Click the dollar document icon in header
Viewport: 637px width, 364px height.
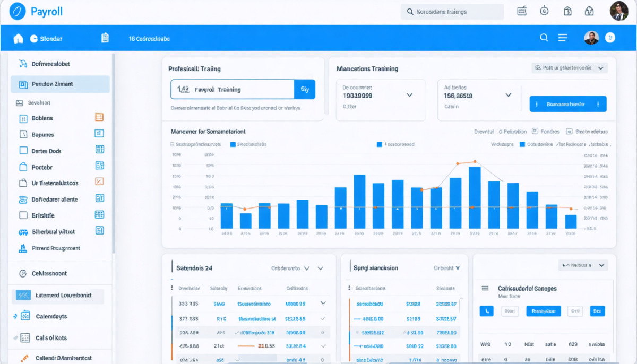pyautogui.click(x=567, y=11)
